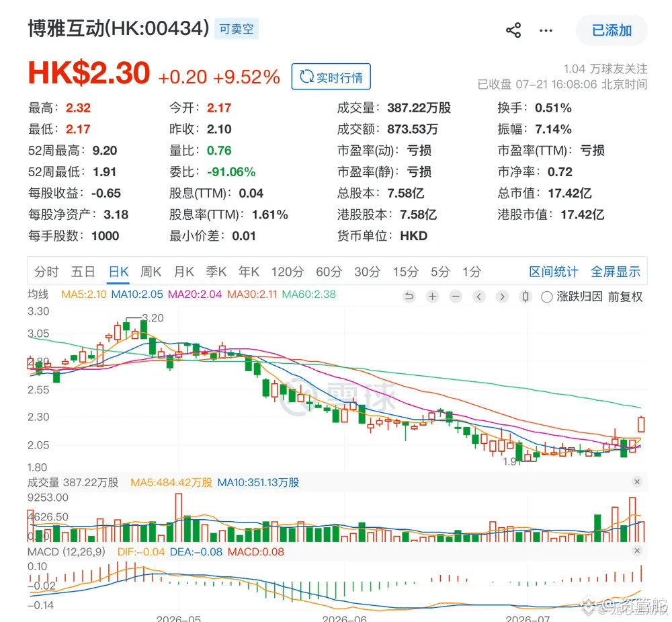Open the three-dot more menu
The image size is (672, 622).
tap(546, 30)
